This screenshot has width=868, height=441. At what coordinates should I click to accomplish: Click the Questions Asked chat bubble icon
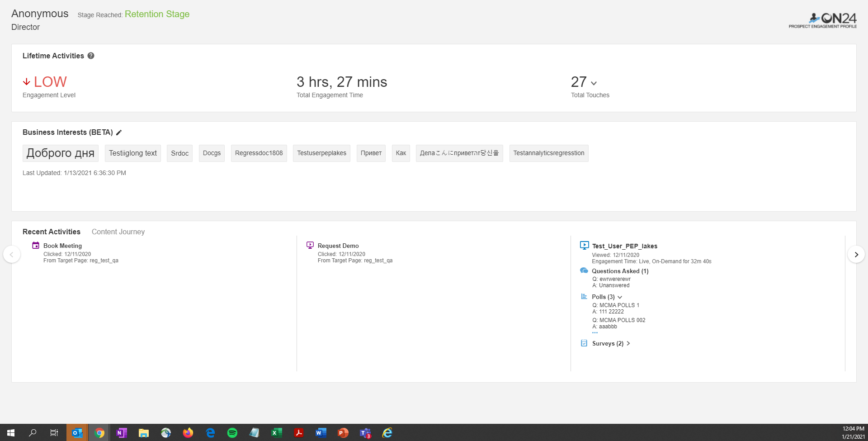tap(584, 270)
